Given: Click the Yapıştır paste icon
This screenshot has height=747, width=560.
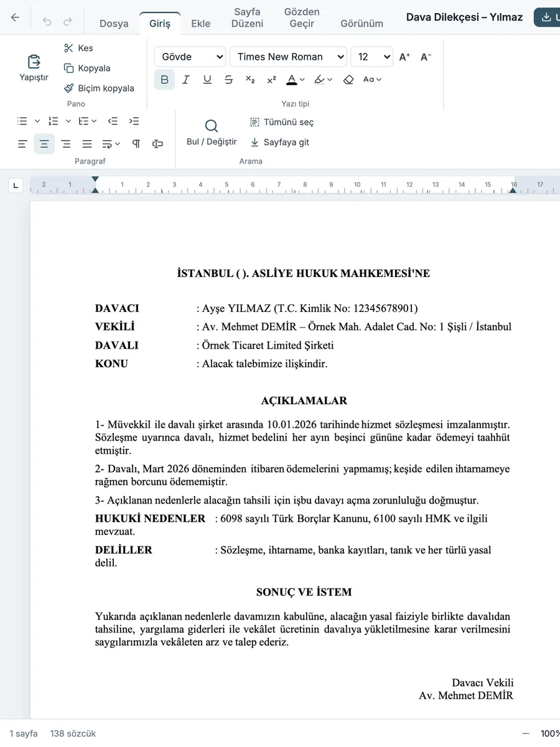Looking at the screenshot, I should click(x=34, y=62).
